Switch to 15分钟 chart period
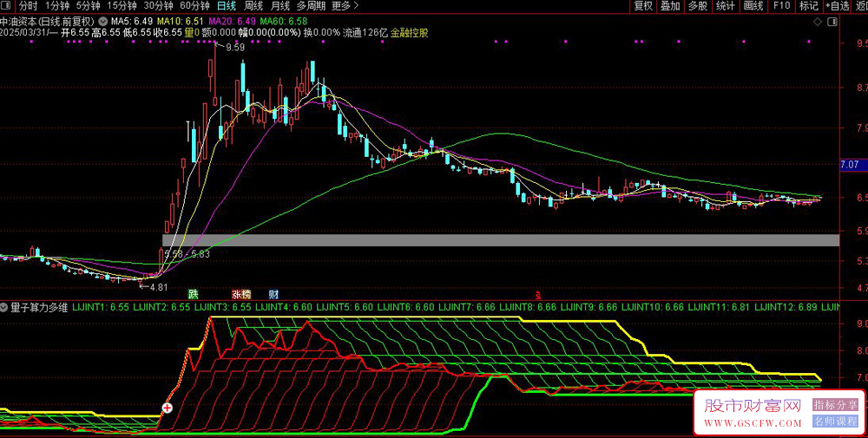 (x=122, y=6)
